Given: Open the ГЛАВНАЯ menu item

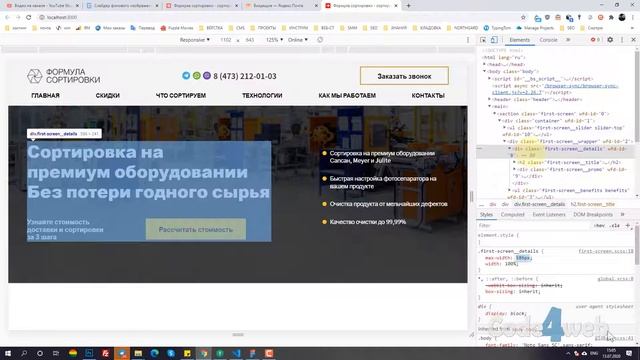Looking at the screenshot, I should click(x=45, y=96).
